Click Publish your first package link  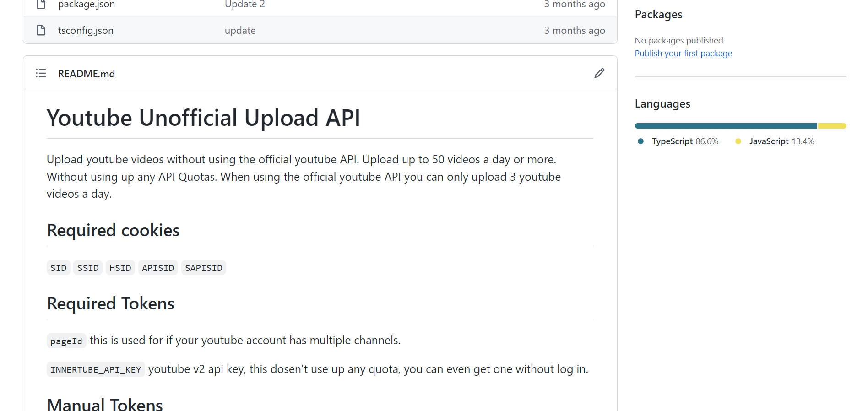coord(683,53)
